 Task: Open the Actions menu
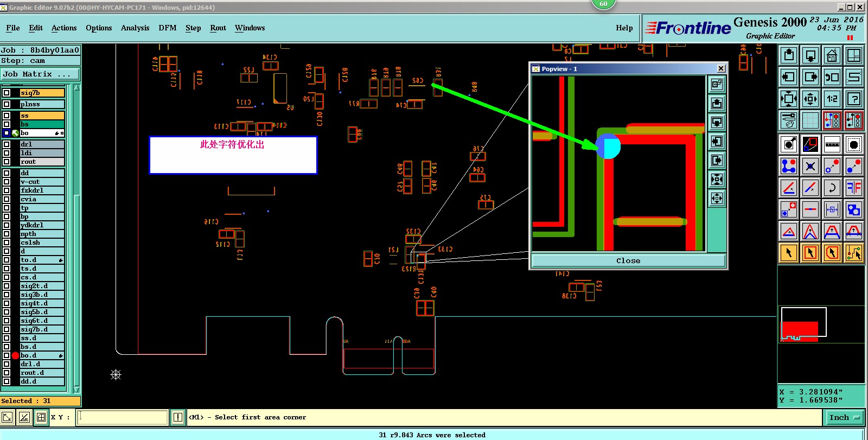point(64,28)
